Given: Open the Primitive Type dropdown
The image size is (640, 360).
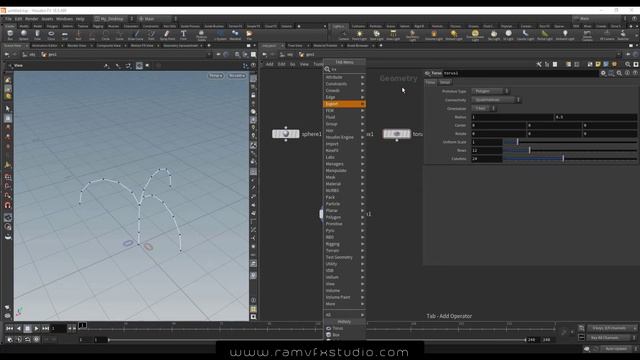Looking at the screenshot, I should (490, 91).
